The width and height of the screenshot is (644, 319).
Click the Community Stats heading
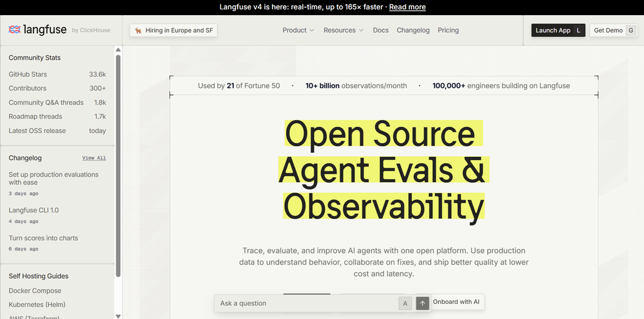[35, 58]
